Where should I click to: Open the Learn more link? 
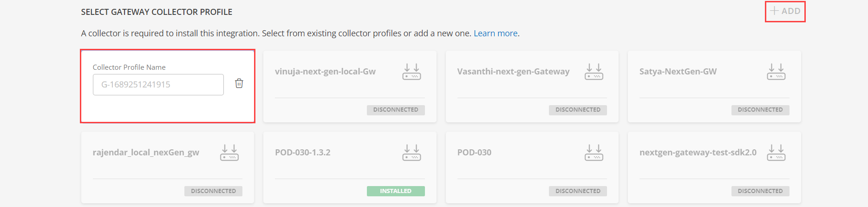[x=496, y=33]
